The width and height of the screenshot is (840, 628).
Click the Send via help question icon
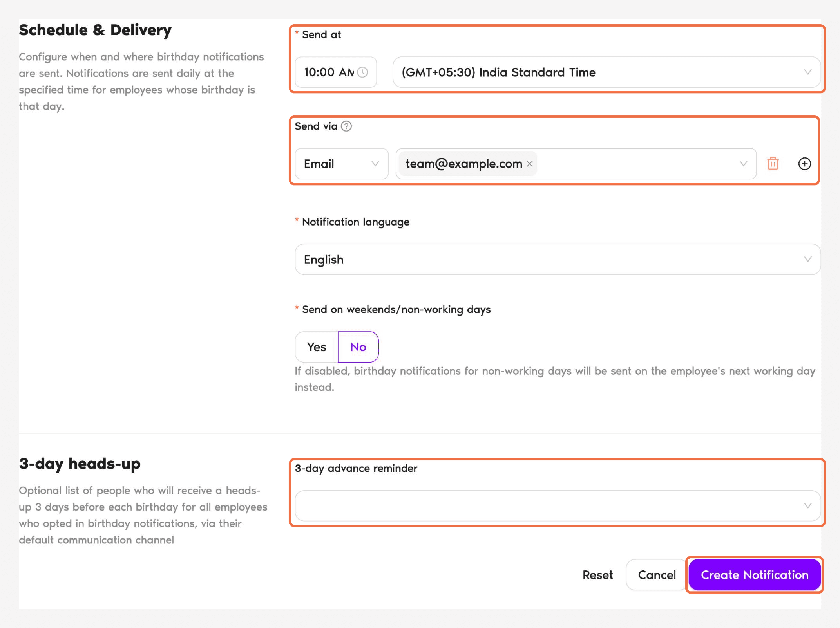point(346,126)
